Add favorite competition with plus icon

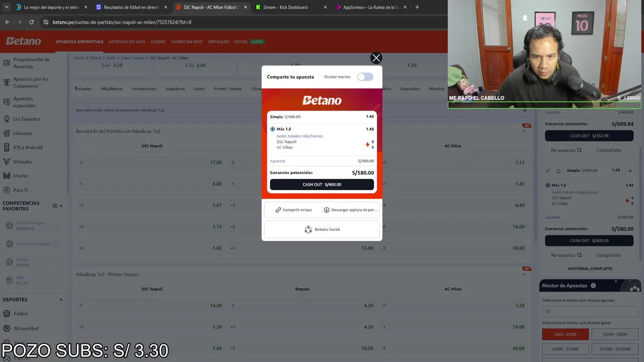pyautogui.click(x=55, y=206)
